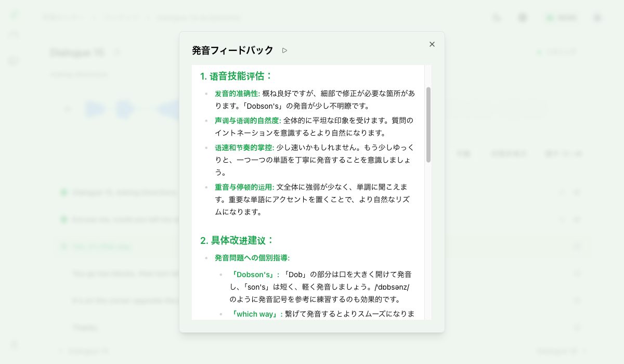
Task: Open the dropdown arrow next to the Dialogue 15 heading
Action: pyautogui.click(x=117, y=52)
